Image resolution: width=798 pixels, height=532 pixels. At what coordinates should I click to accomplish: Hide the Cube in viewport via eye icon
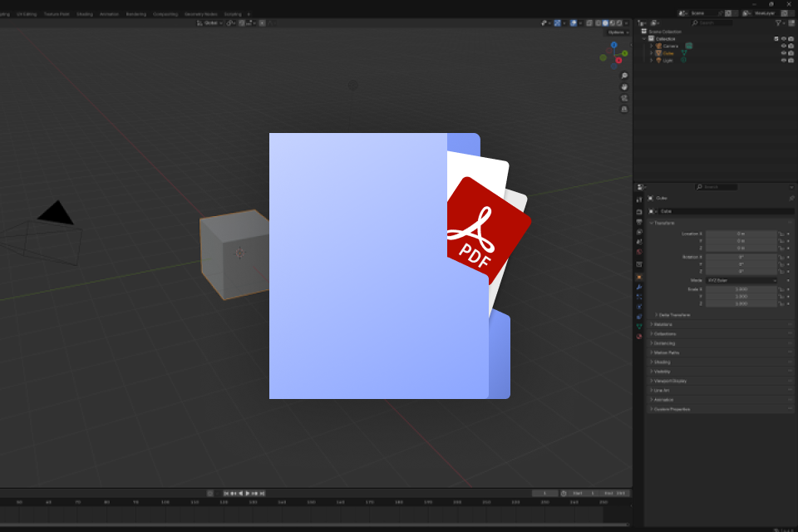click(x=784, y=53)
